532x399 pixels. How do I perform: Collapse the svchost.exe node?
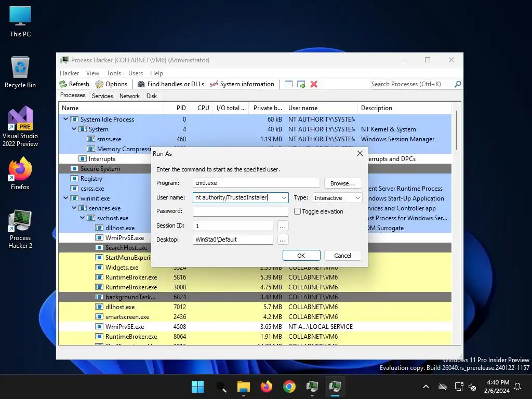click(x=82, y=218)
